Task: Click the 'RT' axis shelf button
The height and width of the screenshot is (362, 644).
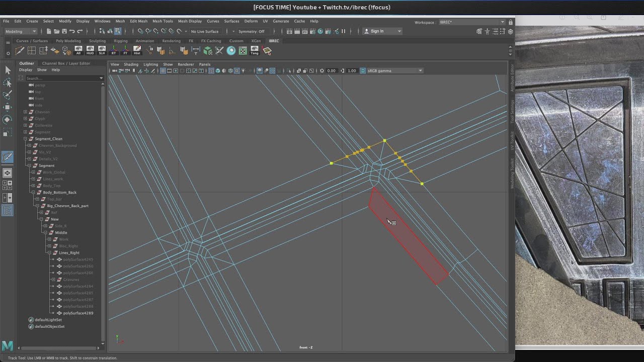Action: click(114, 50)
